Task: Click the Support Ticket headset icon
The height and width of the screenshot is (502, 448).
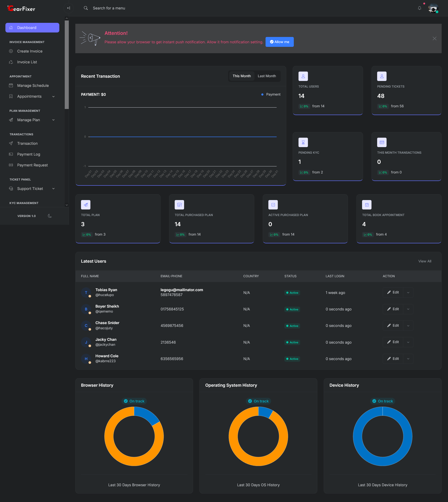Action: 11,189
